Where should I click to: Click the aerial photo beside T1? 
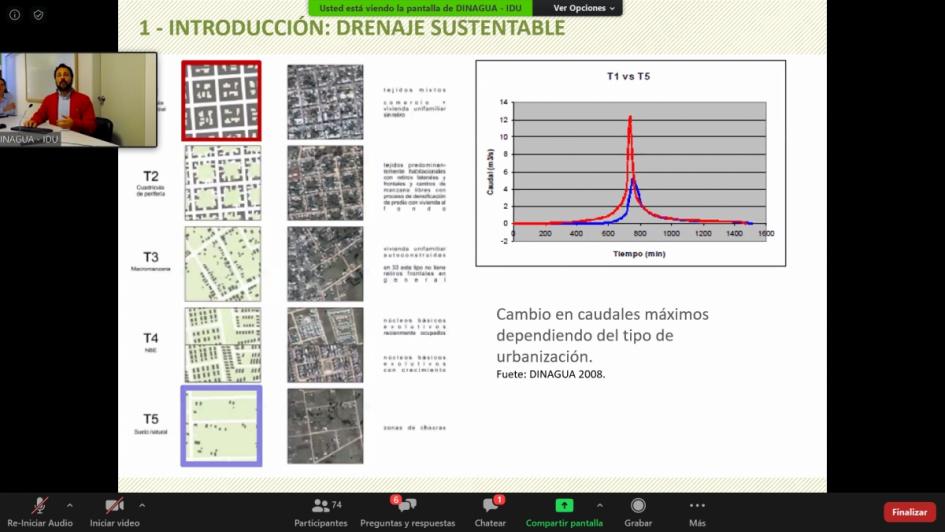(x=325, y=102)
